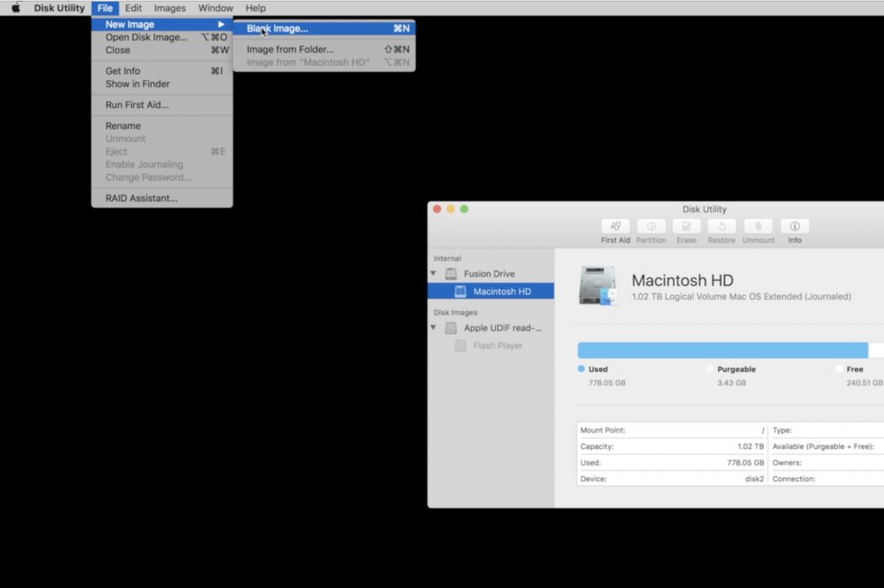
Task: Click the Info toolbar icon
Action: (x=794, y=226)
